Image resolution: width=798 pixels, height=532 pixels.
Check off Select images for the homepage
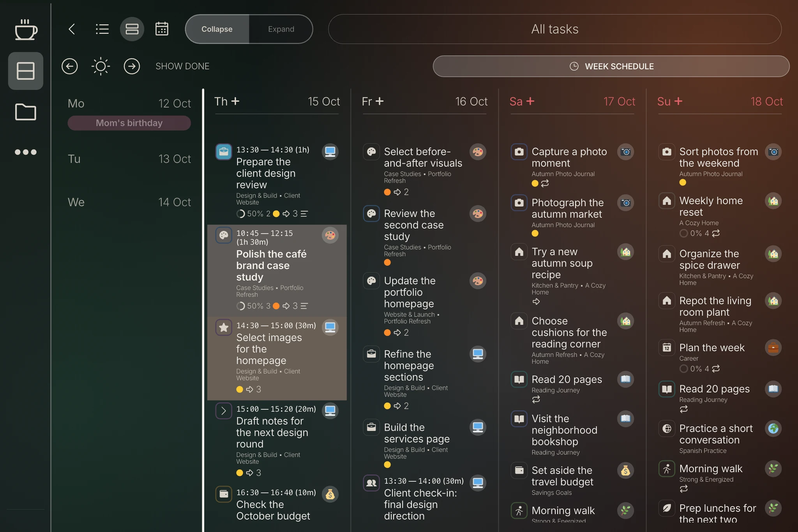click(x=224, y=328)
